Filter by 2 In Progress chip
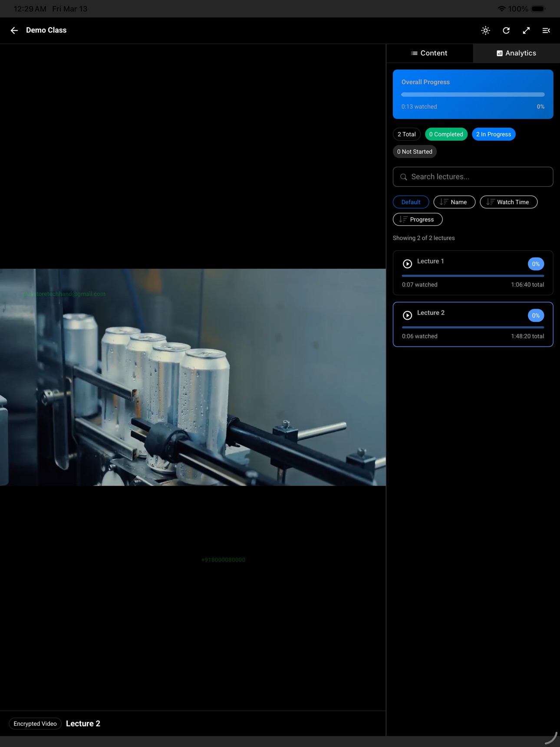Image resolution: width=560 pixels, height=747 pixels. pos(494,134)
